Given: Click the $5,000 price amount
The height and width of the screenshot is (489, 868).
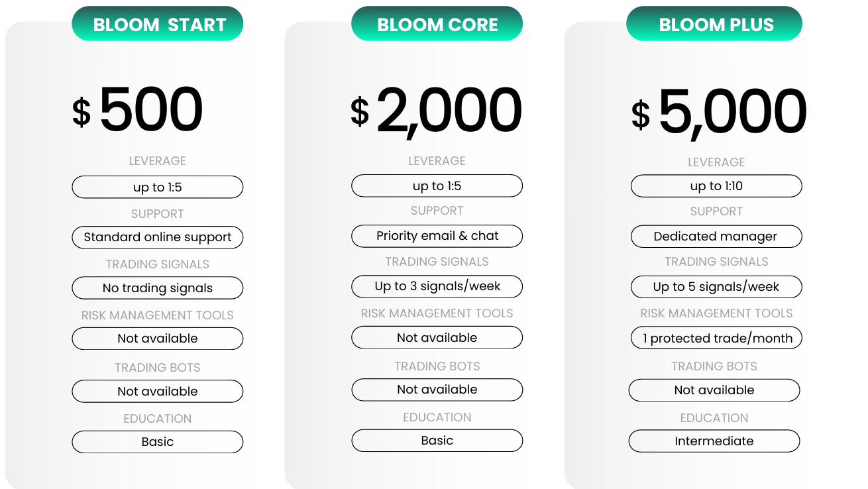Looking at the screenshot, I should click(x=719, y=112).
